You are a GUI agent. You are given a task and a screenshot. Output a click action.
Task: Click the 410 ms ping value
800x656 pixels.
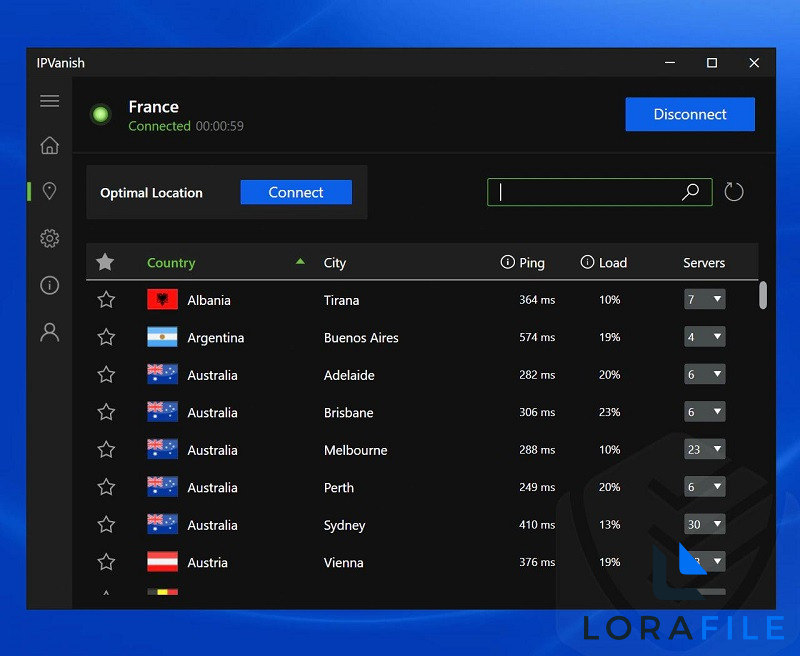537,525
